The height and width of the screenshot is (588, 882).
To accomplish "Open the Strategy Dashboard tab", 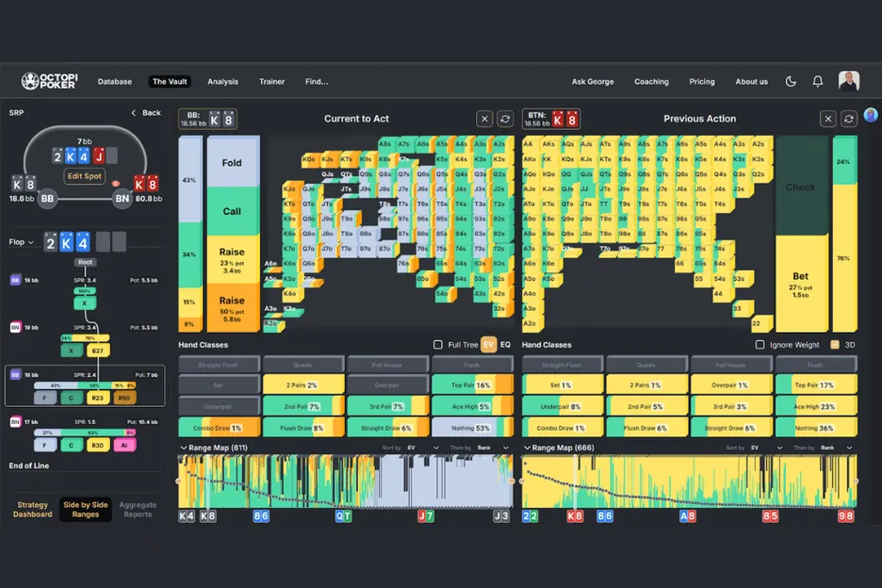I will (32, 510).
